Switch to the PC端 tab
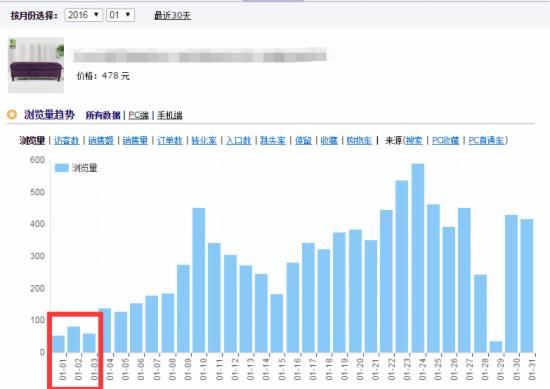The image size is (550, 389). 138,115
